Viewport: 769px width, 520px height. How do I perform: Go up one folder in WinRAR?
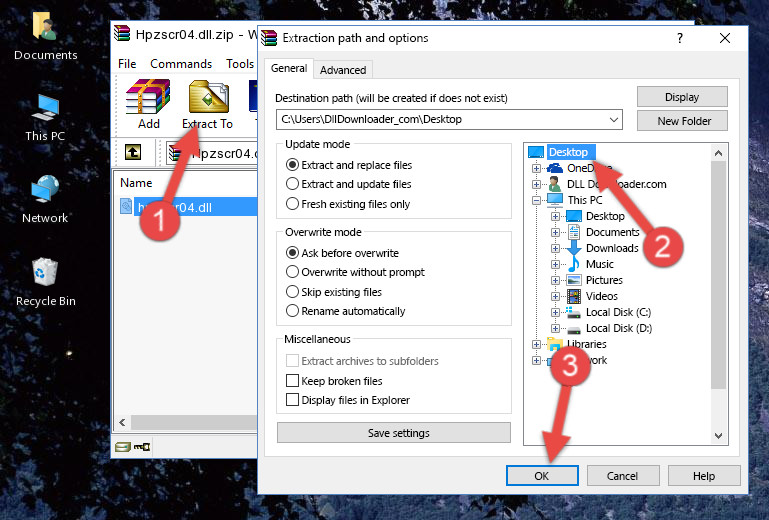tap(133, 153)
